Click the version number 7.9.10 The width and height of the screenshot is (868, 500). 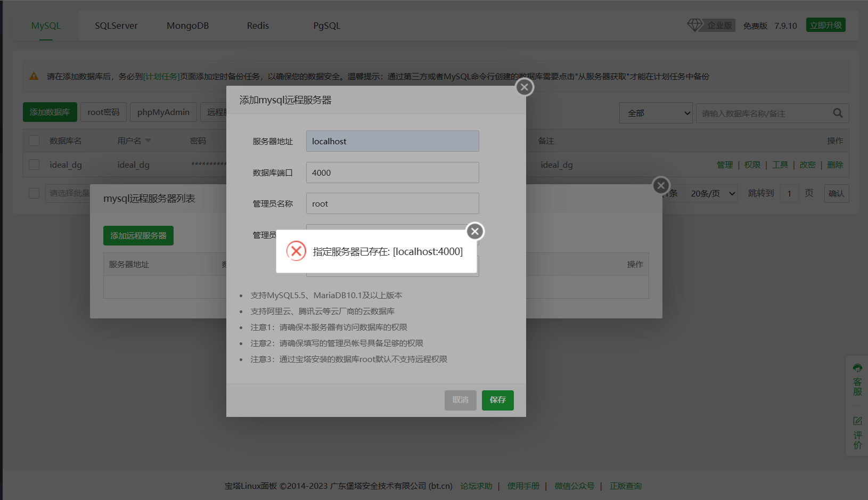786,26
